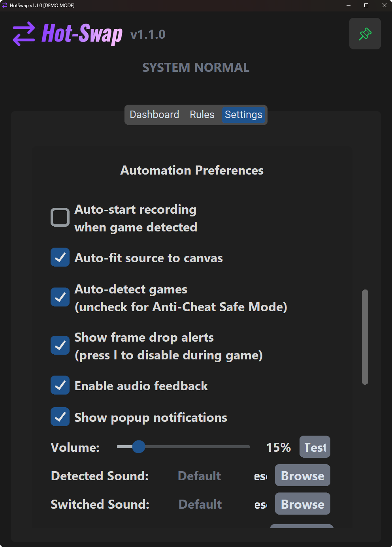The image size is (392, 547).
Task: Uncheck Enable audio feedback
Action: [60, 385]
